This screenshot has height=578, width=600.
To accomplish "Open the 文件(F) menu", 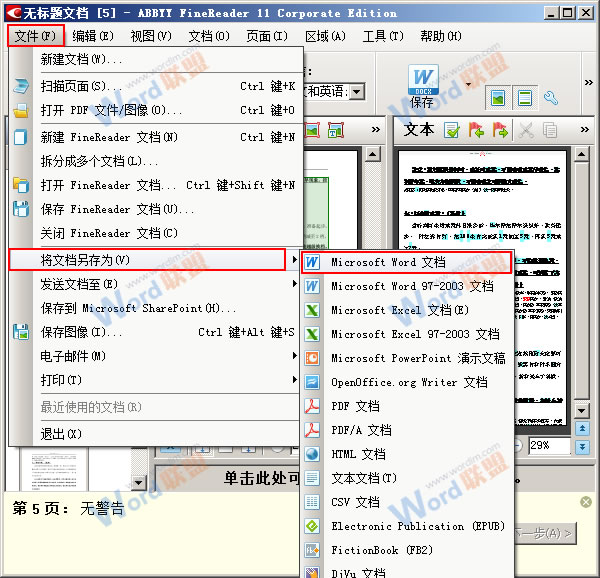I will coord(36,36).
